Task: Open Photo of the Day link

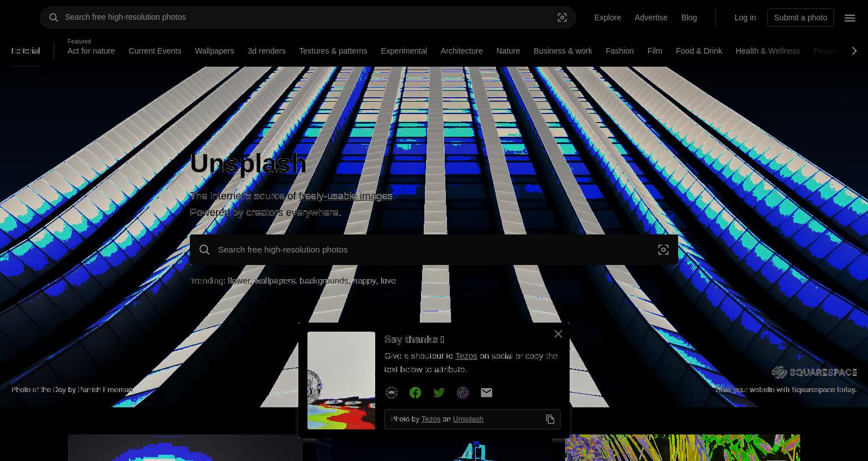Action: pyautogui.click(x=38, y=389)
